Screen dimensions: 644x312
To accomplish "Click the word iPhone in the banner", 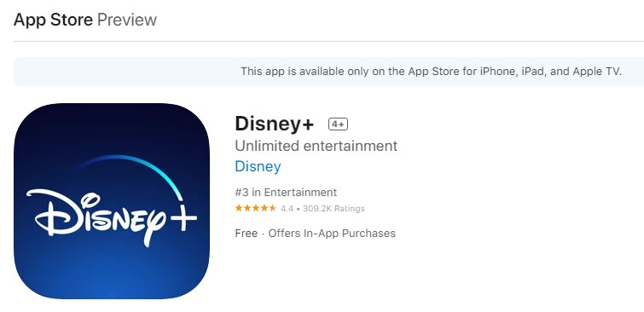I will [x=497, y=72].
